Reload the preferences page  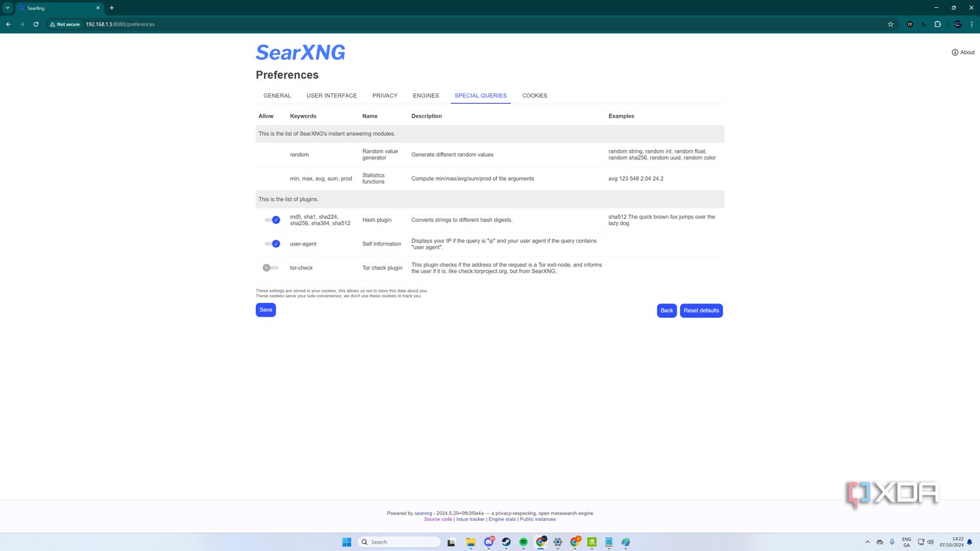click(36, 24)
